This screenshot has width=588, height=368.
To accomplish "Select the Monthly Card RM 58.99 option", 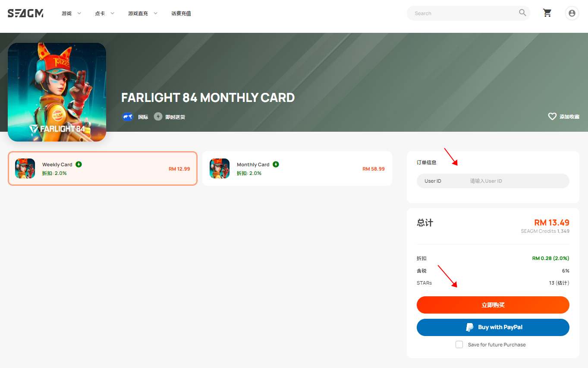I will tap(297, 168).
